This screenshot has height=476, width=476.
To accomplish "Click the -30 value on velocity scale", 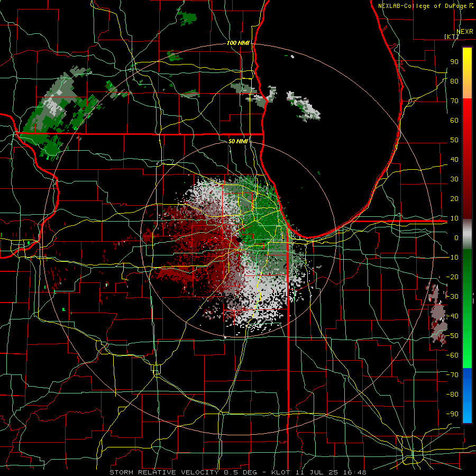I will coord(452,296).
